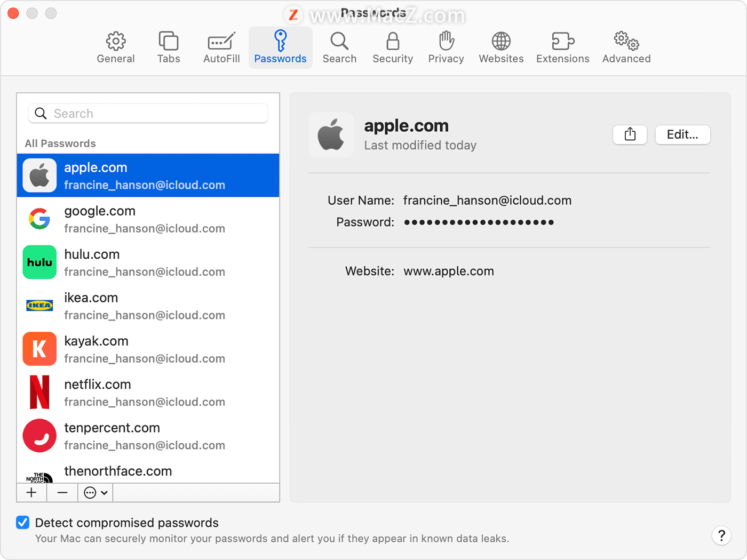The width and height of the screenshot is (747, 560).
Task: Click the apple.com heading in details
Action: 406,126
